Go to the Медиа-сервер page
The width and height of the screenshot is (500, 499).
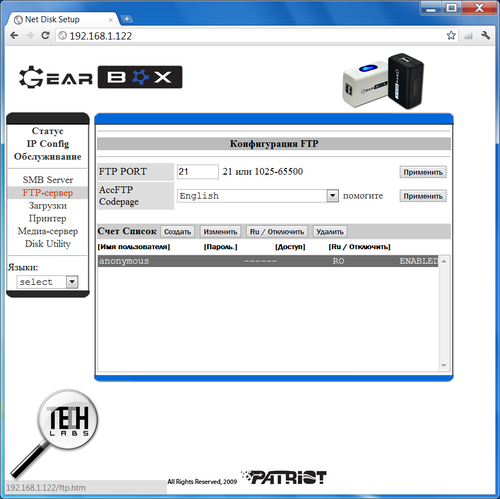click(x=48, y=231)
